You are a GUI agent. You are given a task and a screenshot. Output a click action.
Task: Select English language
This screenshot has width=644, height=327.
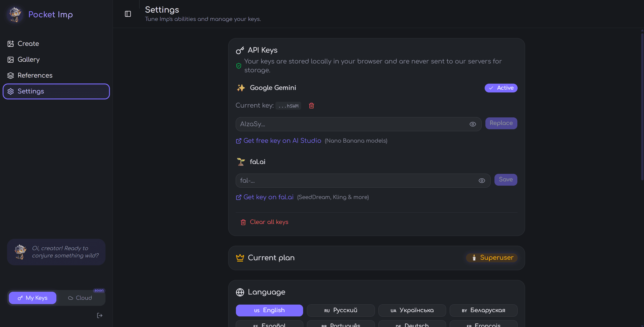269,310
